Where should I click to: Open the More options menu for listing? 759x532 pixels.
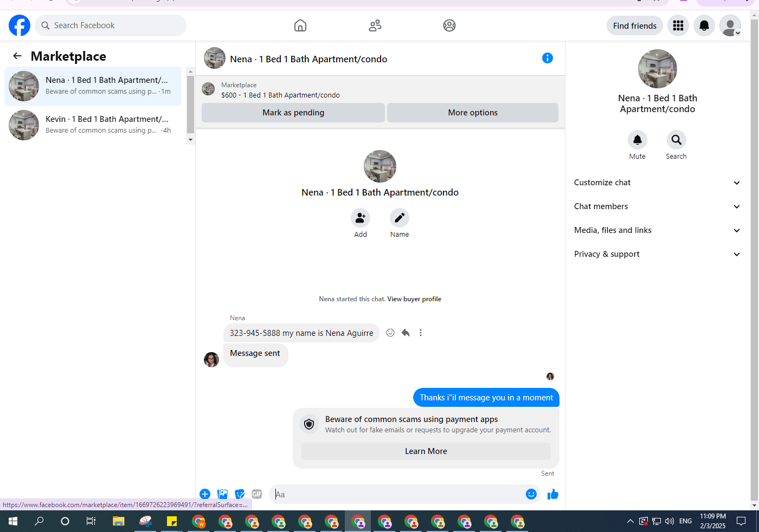coord(473,113)
